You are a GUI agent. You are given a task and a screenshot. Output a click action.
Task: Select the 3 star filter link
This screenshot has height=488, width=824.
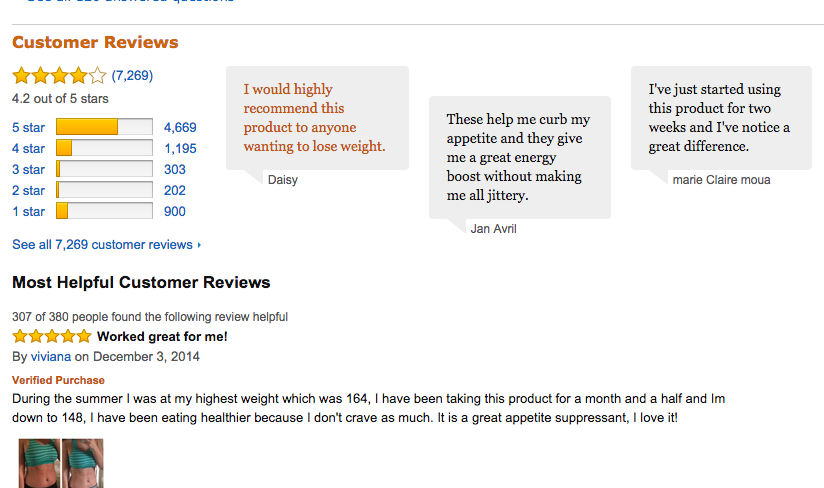[x=28, y=170]
